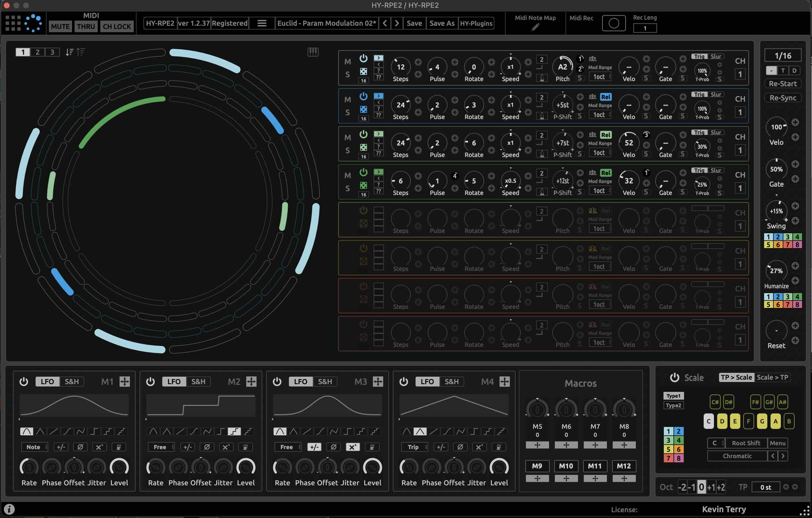Open the scale root note C dropdown

(716, 443)
